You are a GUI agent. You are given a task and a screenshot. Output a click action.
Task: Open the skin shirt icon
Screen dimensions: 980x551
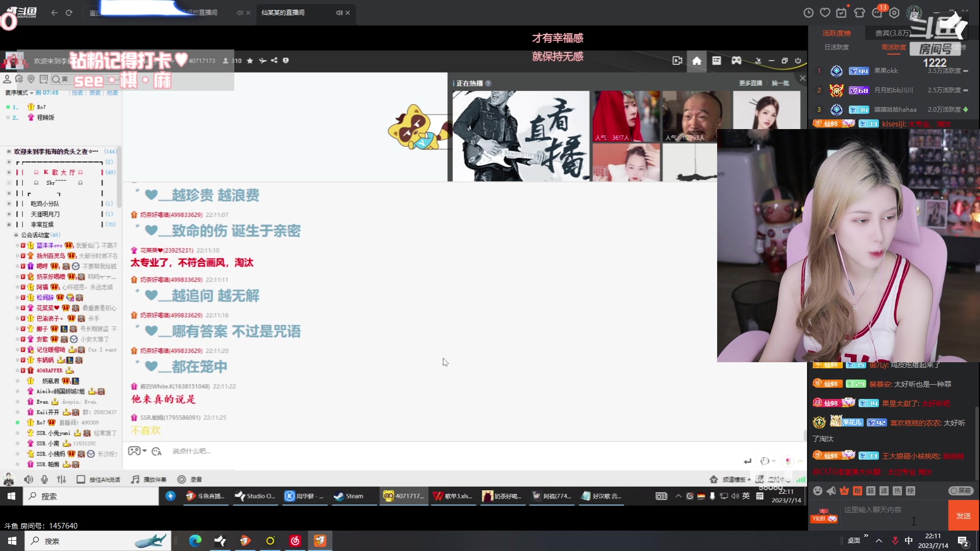[x=860, y=13]
